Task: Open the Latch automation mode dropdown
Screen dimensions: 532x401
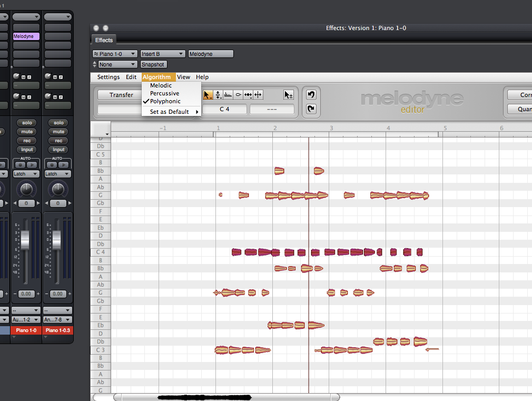Action: (26, 174)
